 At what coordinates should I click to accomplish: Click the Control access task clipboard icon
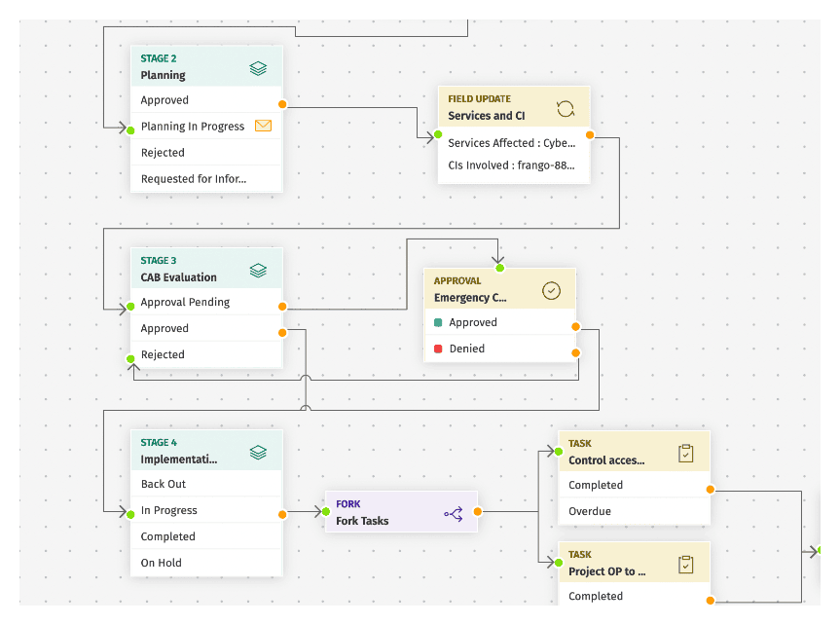click(x=686, y=453)
